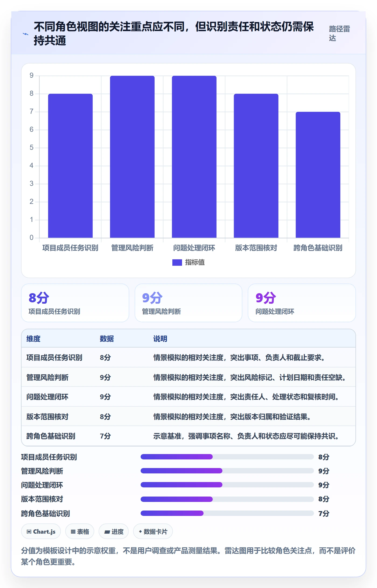Click the 跨角色基础识别 progress label
This screenshot has width=377, height=588.
(46, 513)
